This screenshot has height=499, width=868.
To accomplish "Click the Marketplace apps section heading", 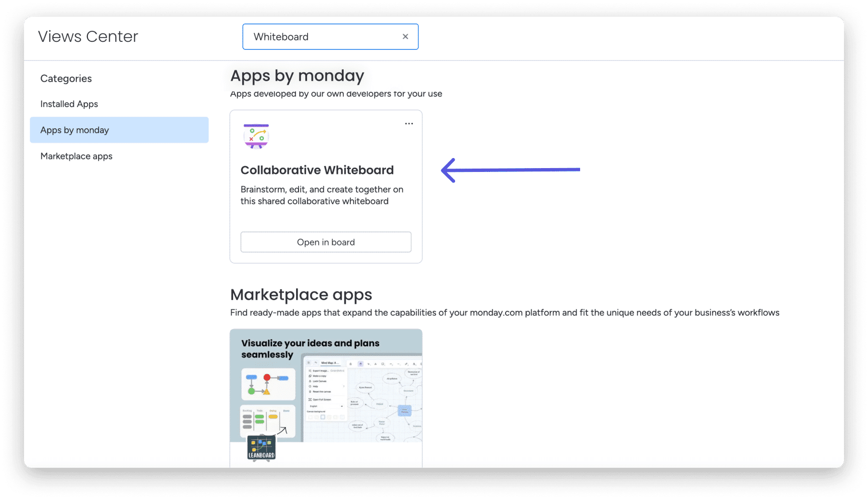I will click(301, 294).
